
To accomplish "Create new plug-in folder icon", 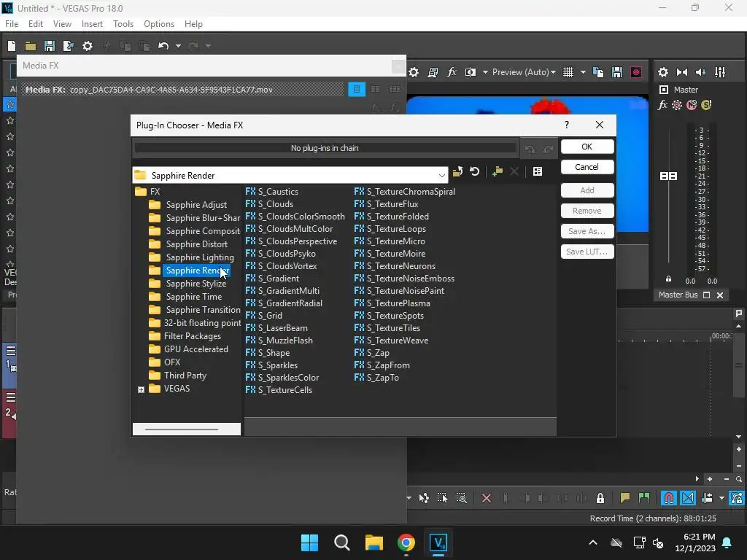I will click(498, 171).
